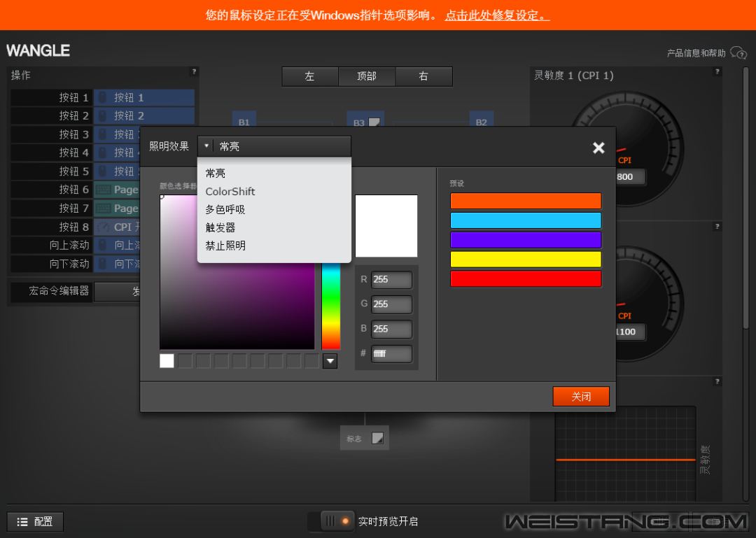The height and width of the screenshot is (538, 756).
Task: Pick the cyan preset color
Action: [x=526, y=220]
